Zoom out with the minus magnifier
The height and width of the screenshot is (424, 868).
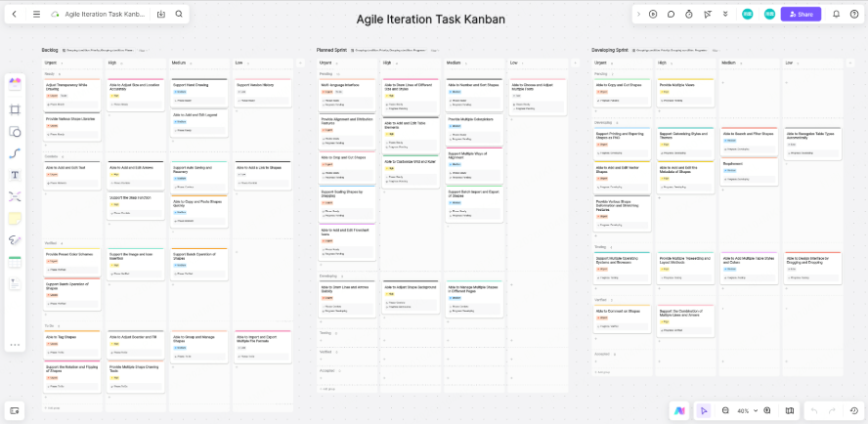725,410
